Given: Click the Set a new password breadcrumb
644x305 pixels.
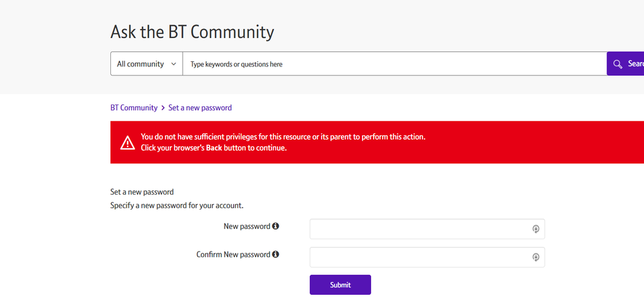Looking at the screenshot, I should (x=200, y=108).
